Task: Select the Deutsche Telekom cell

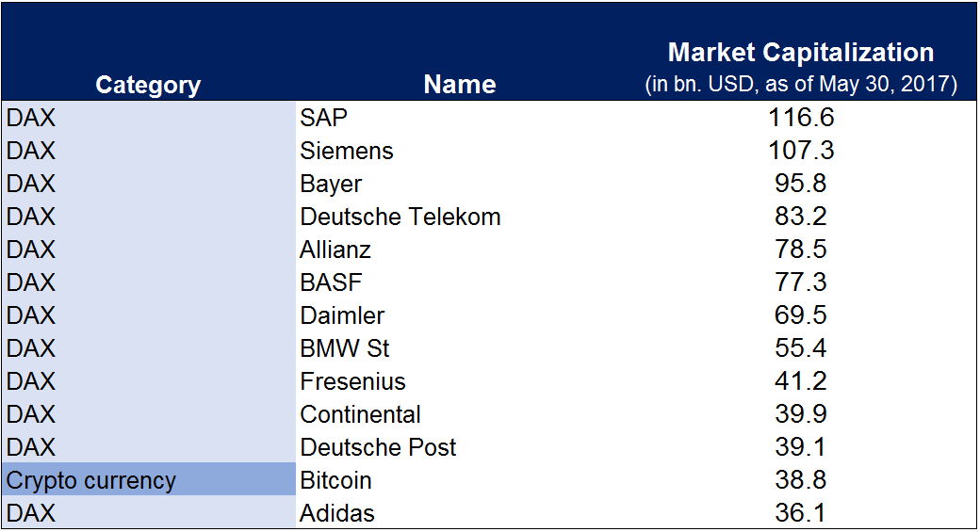Action: [x=400, y=217]
